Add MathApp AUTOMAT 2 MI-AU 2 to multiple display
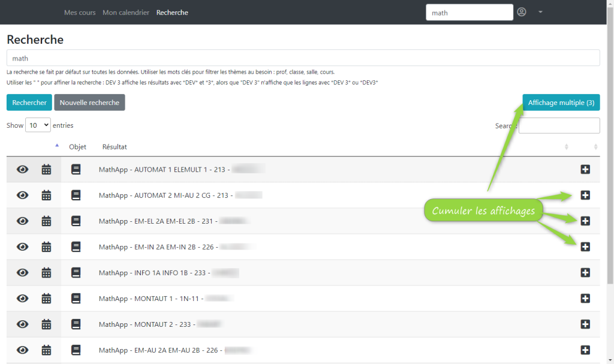This screenshot has width=614, height=364. (585, 195)
